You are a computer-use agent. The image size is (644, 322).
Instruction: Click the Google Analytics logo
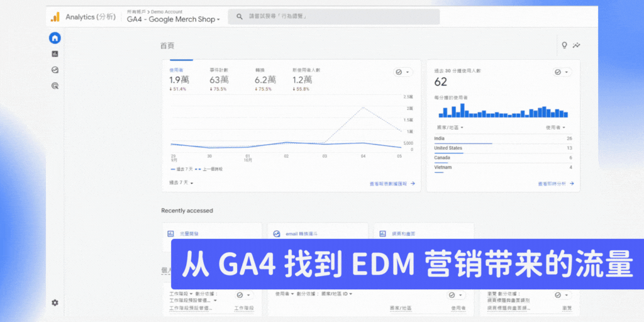click(x=55, y=17)
